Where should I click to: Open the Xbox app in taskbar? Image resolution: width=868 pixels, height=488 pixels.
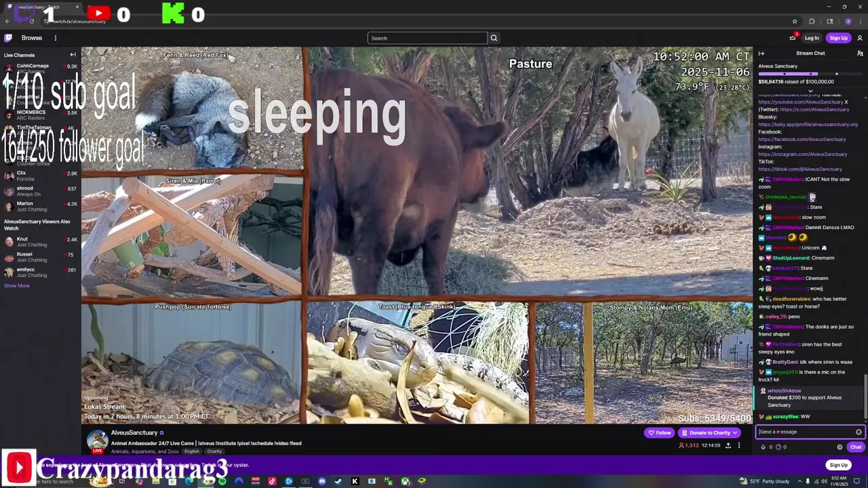point(405,481)
